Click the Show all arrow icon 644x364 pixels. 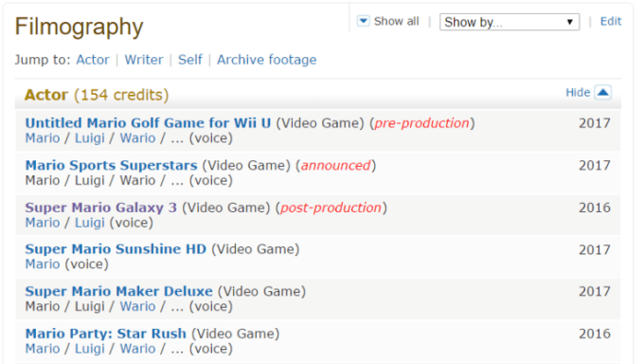point(363,21)
